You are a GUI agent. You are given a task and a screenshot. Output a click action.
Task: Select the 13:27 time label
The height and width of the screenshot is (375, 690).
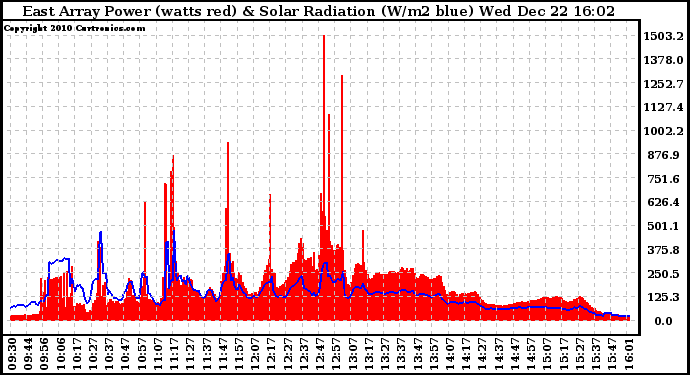pos(385,354)
